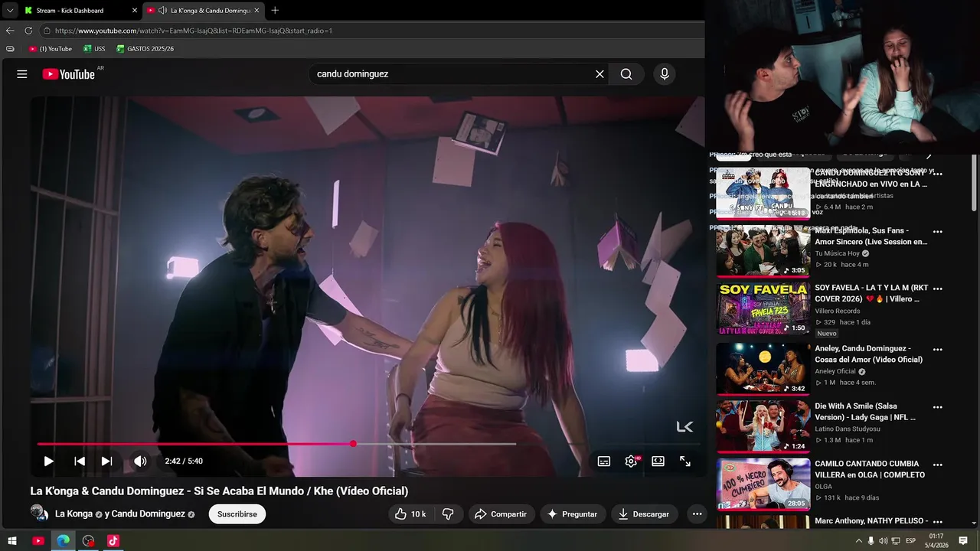This screenshot has width=980, height=551.
Task: Click the red scrubber dot on the timeline
Action: coord(353,444)
